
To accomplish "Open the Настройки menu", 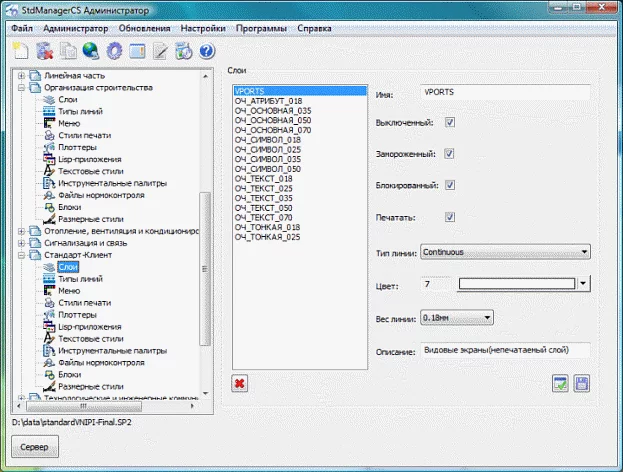I will (203, 29).
